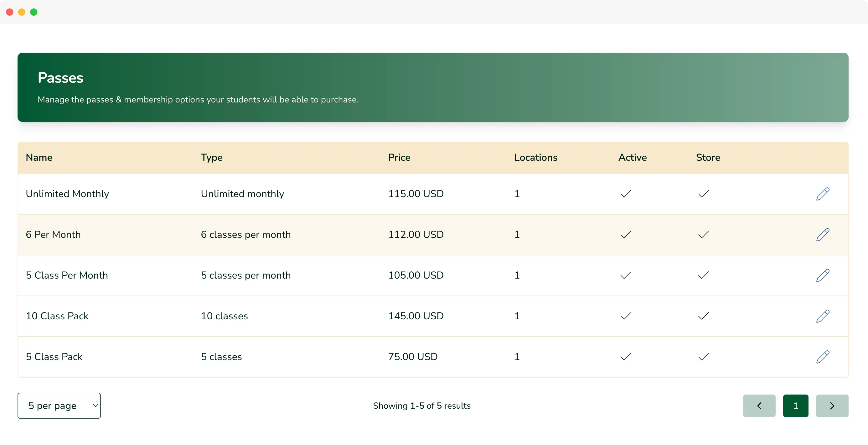Uncheck Active for 5 Class Per Month
Viewport: 868px width, 445px height.
coord(625,275)
